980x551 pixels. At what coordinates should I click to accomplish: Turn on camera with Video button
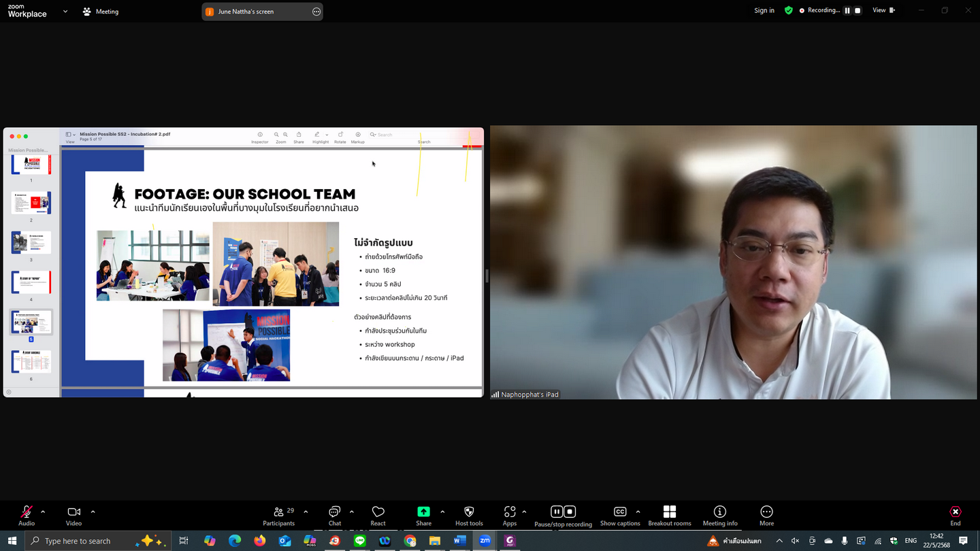click(73, 515)
